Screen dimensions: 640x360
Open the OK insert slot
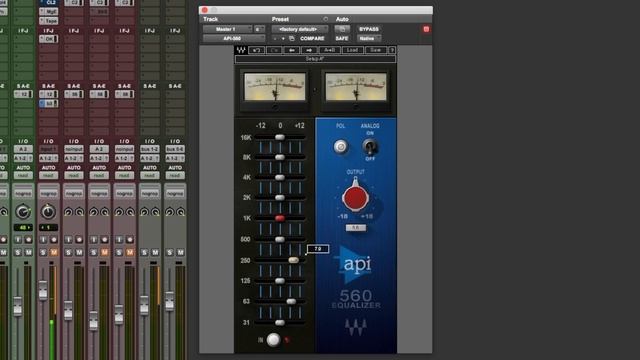point(49,39)
